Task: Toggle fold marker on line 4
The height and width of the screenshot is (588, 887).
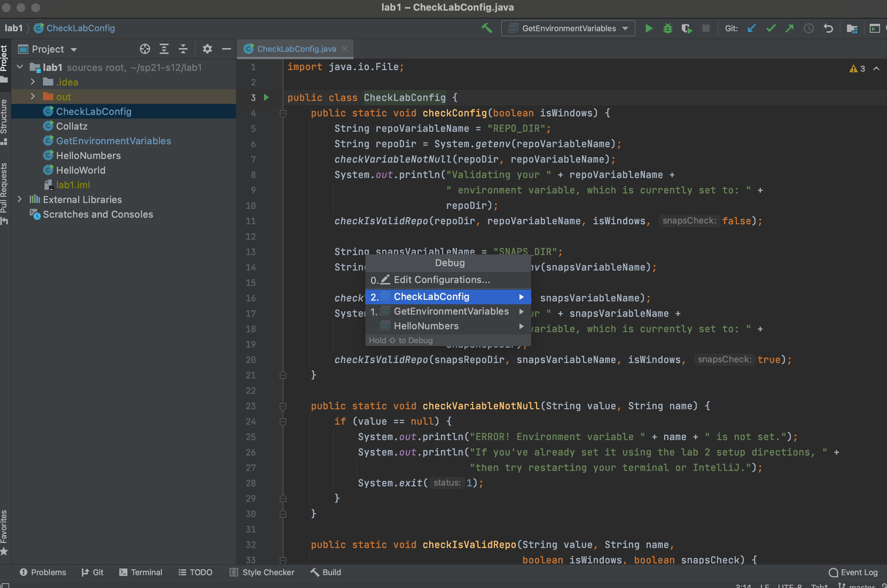Action: pyautogui.click(x=283, y=113)
